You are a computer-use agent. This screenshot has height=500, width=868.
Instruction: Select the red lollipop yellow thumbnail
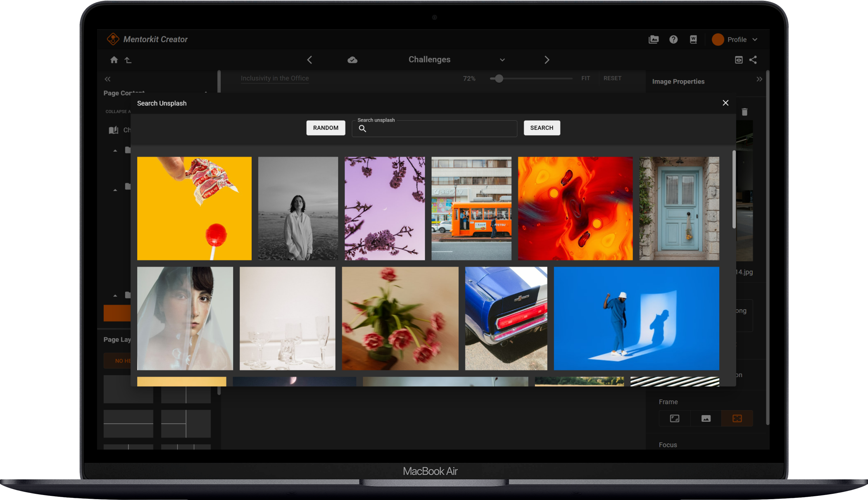[x=194, y=208]
